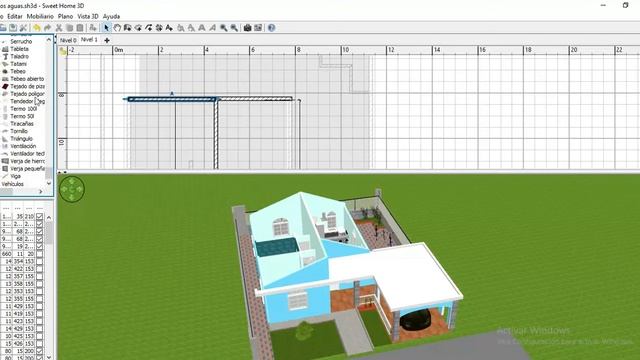Activate the Select arrow tool
This screenshot has width=640, height=360.
point(107,28)
